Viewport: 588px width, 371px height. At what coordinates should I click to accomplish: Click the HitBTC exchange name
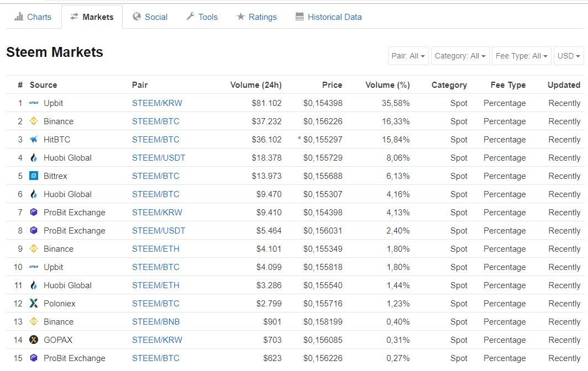click(57, 140)
